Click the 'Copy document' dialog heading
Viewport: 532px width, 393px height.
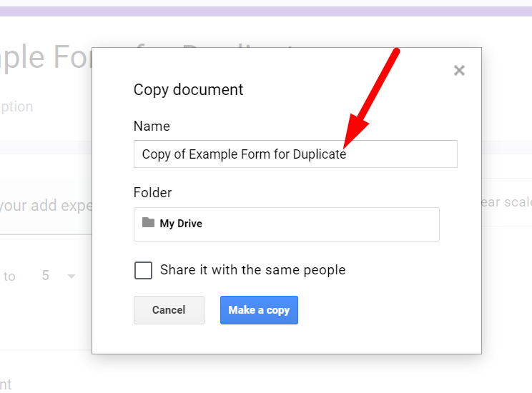(x=188, y=90)
